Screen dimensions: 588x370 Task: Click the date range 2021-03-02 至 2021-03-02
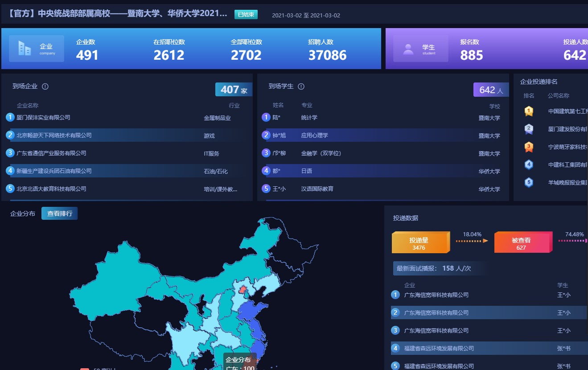tap(306, 16)
